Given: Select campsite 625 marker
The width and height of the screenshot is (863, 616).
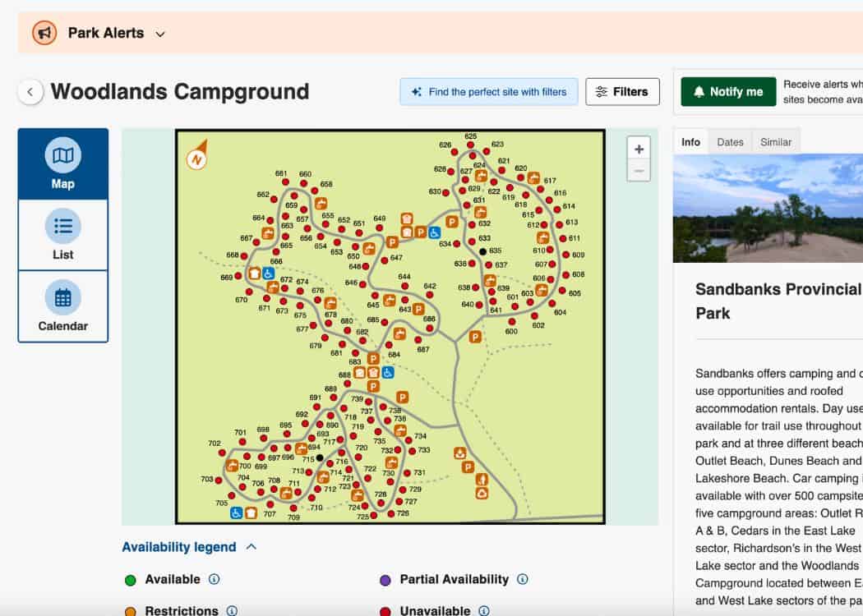Looking at the screenshot, I should (470, 145).
